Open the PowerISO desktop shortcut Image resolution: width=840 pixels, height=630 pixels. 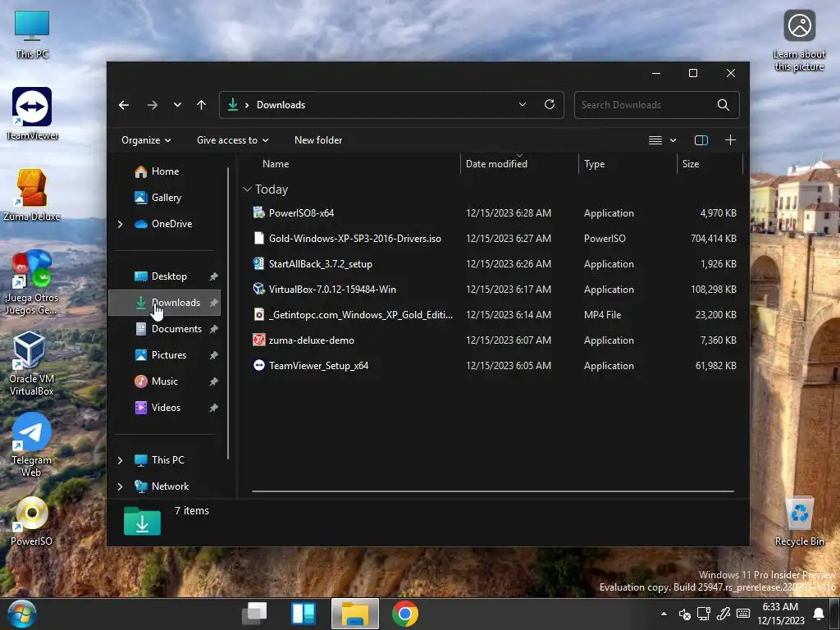(32, 521)
